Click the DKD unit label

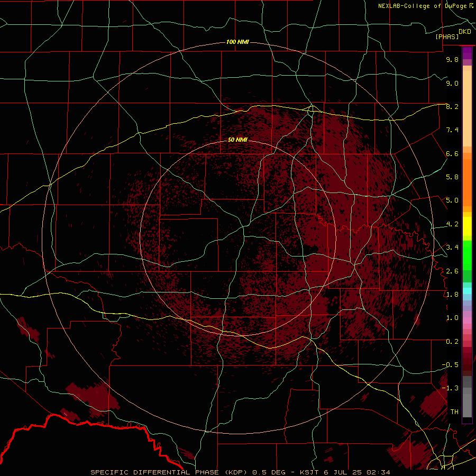click(465, 32)
